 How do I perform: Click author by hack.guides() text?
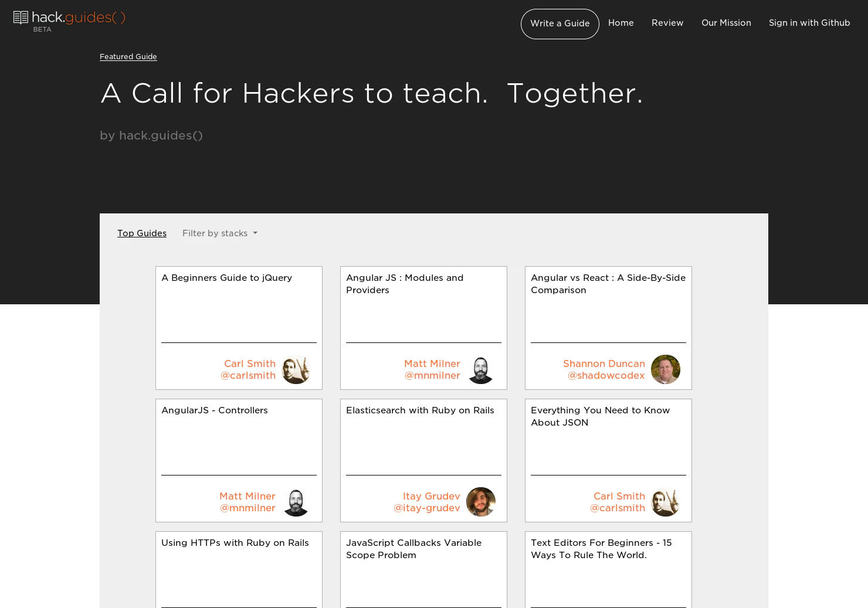[151, 135]
